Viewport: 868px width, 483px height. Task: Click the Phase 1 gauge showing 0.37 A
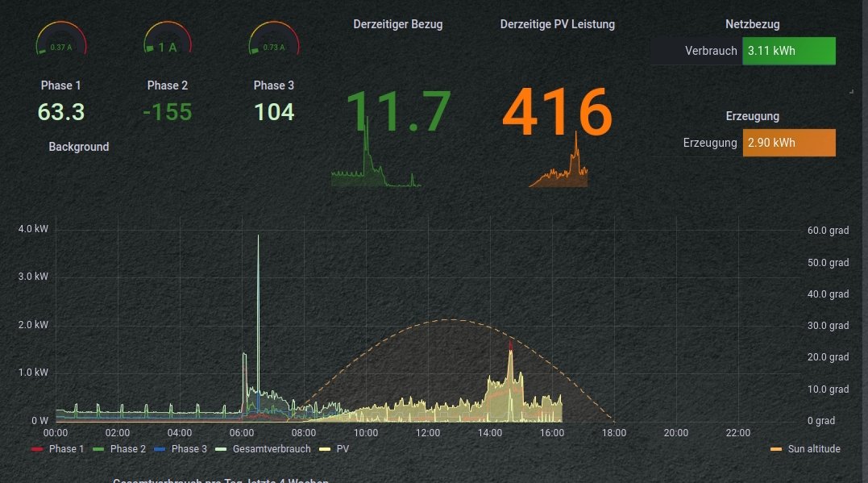[x=61, y=40]
